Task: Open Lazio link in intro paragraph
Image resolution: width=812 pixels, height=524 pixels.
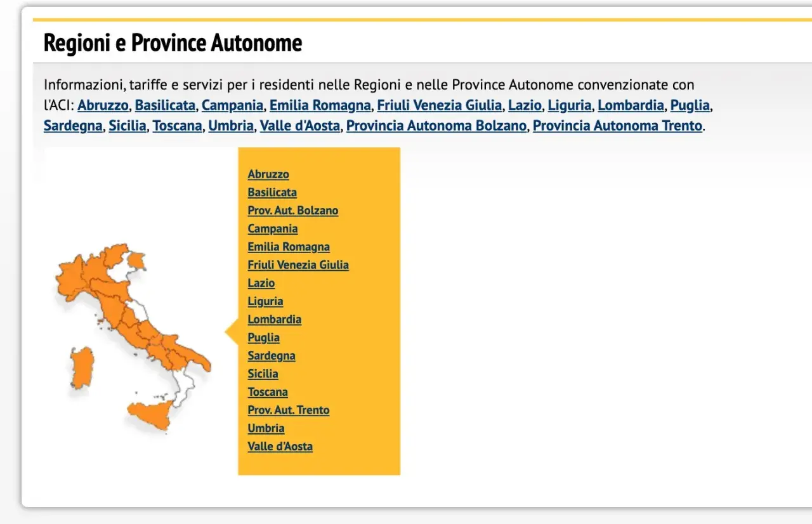Action: coord(525,105)
